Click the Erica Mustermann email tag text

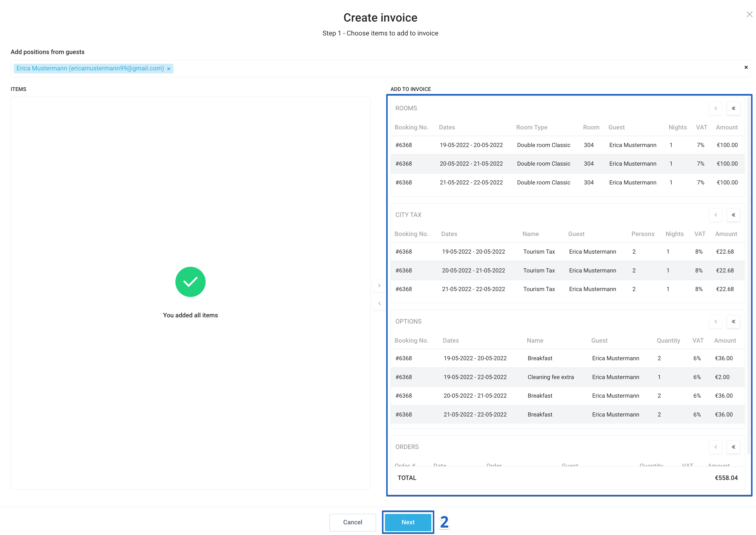click(90, 68)
